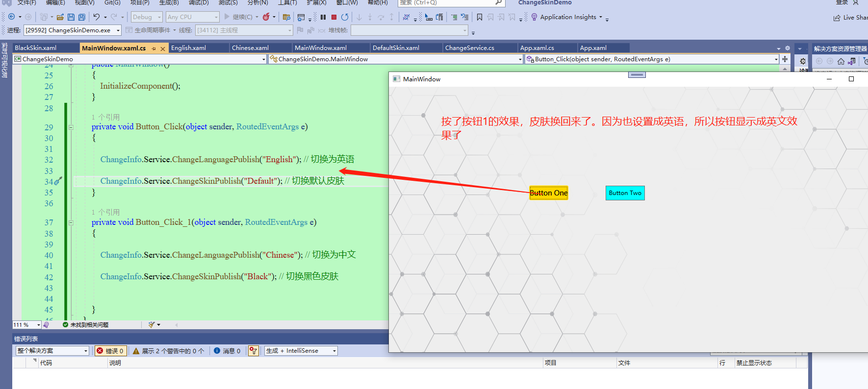The height and width of the screenshot is (389, 868).
Task: Click the Application Insights lightbulb icon
Action: pyautogui.click(x=535, y=17)
